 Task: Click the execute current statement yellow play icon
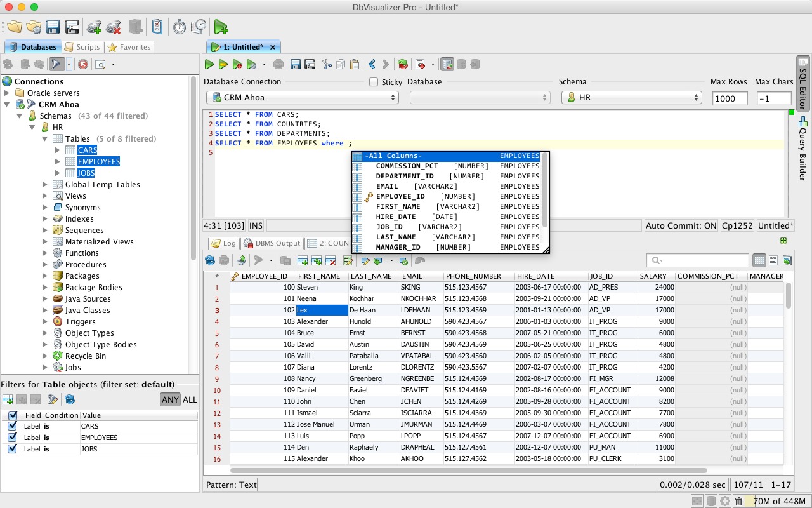click(223, 64)
